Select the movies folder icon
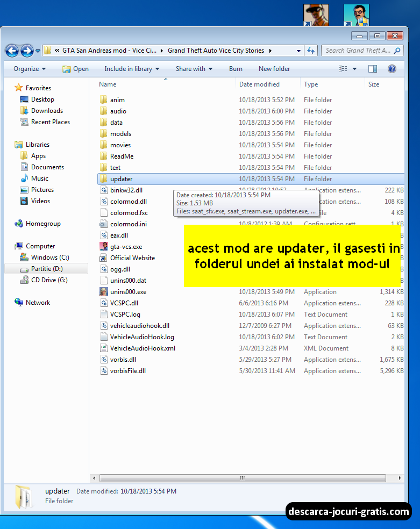The height and width of the screenshot is (529, 420). pos(104,145)
